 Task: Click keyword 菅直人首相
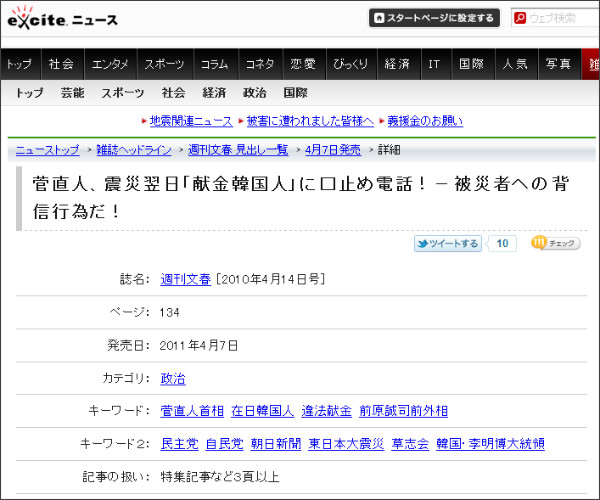pyautogui.click(x=192, y=411)
